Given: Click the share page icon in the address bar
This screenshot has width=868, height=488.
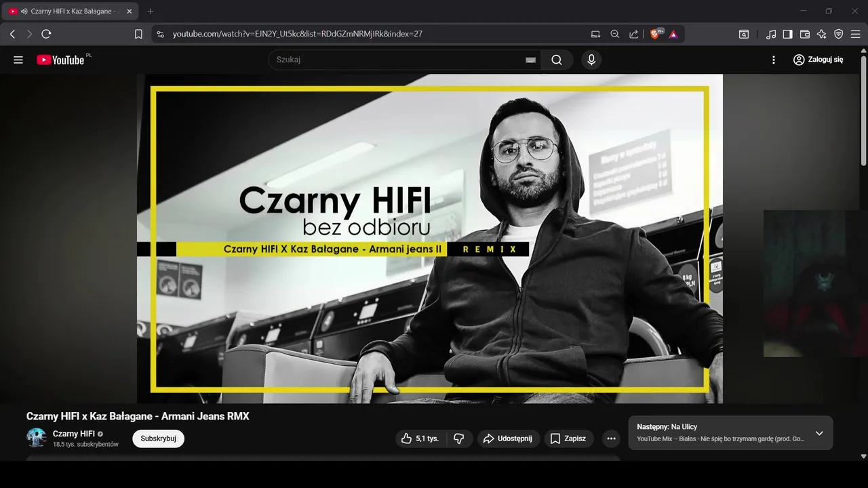Looking at the screenshot, I should point(633,34).
